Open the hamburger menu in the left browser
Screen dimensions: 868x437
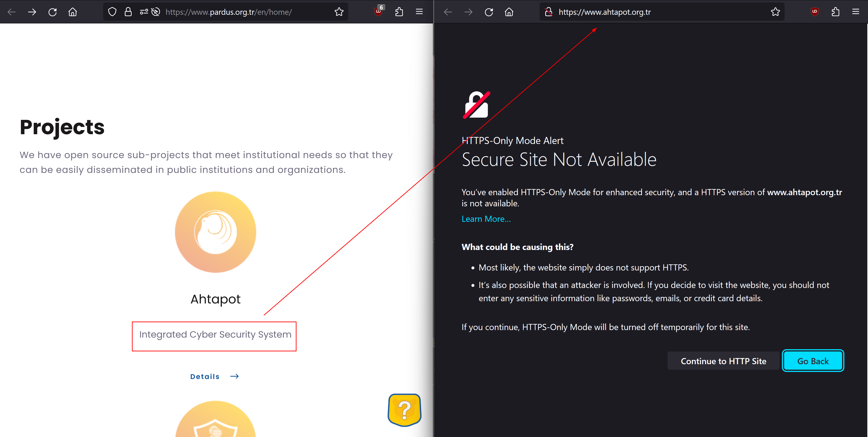click(419, 12)
